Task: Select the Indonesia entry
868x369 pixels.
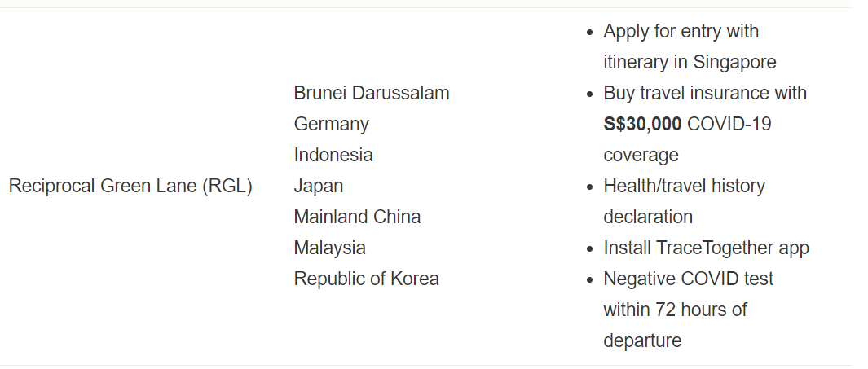Action: [333, 156]
